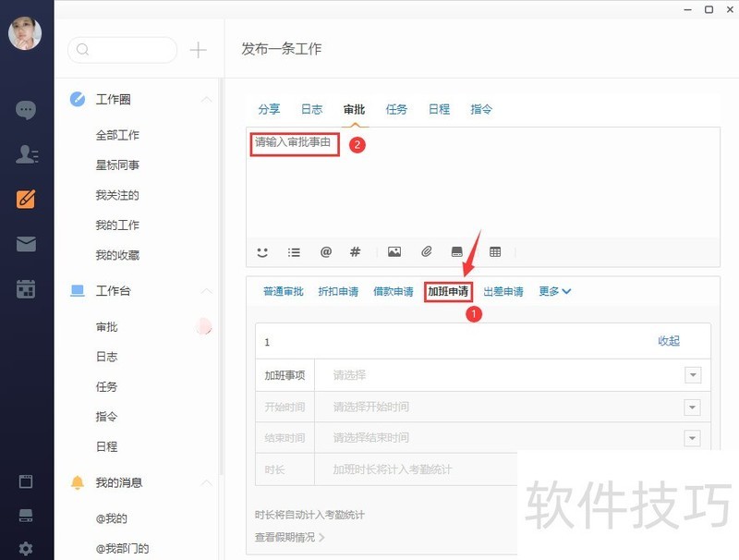This screenshot has height=560, width=739.
Task: Add a topic with the # icon
Action: (x=355, y=251)
